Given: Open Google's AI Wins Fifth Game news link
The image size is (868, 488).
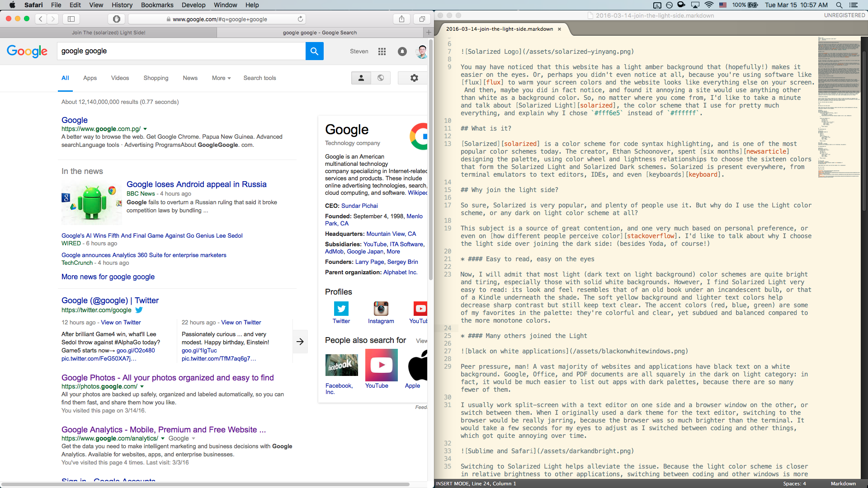Looking at the screenshot, I should 152,236.
